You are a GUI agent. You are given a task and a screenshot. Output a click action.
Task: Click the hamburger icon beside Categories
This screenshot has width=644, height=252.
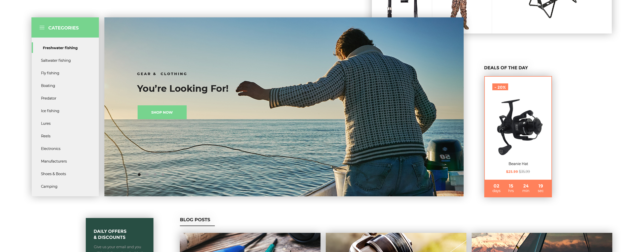(x=42, y=27)
